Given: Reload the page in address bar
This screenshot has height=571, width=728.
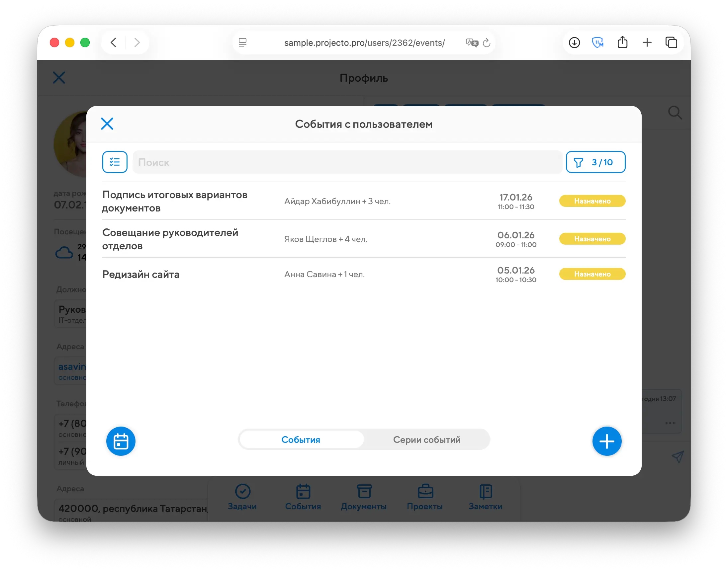Looking at the screenshot, I should point(487,43).
